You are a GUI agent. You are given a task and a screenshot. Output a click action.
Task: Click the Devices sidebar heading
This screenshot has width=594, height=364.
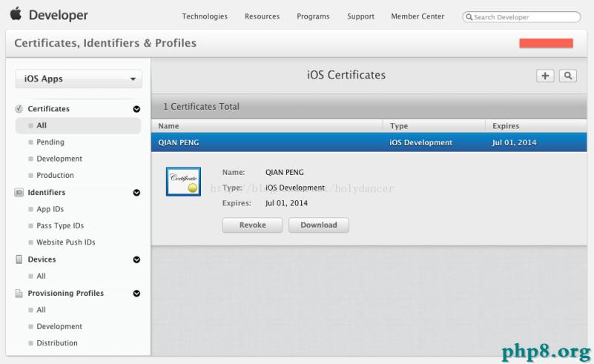click(42, 259)
